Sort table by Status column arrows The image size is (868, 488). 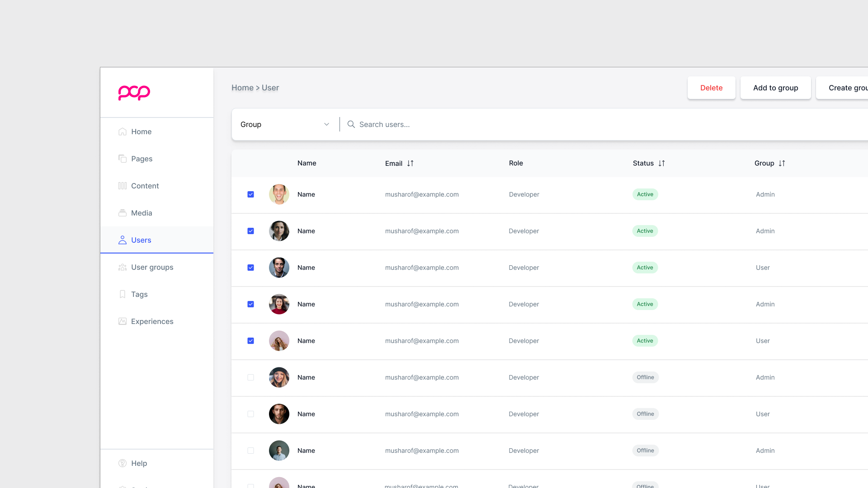coord(661,163)
